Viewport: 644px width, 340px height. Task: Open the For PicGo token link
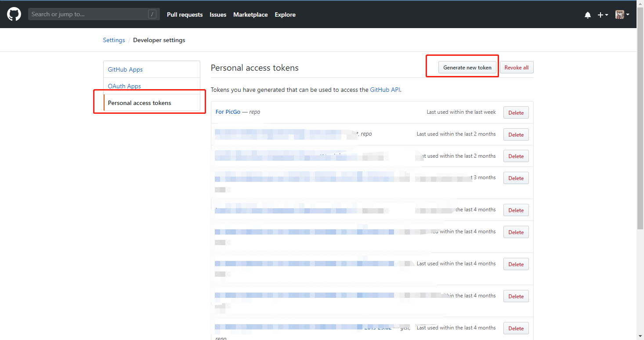click(x=228, y=112)
